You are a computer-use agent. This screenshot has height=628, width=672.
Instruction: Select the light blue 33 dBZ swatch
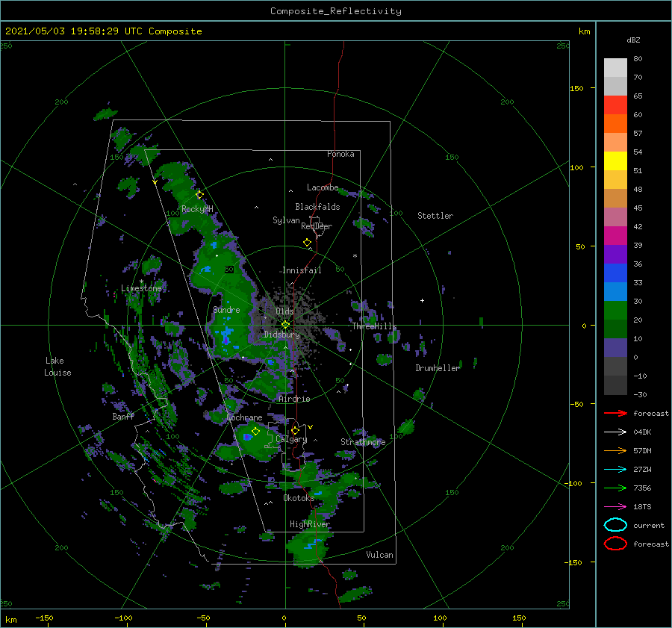click(615, 291)
